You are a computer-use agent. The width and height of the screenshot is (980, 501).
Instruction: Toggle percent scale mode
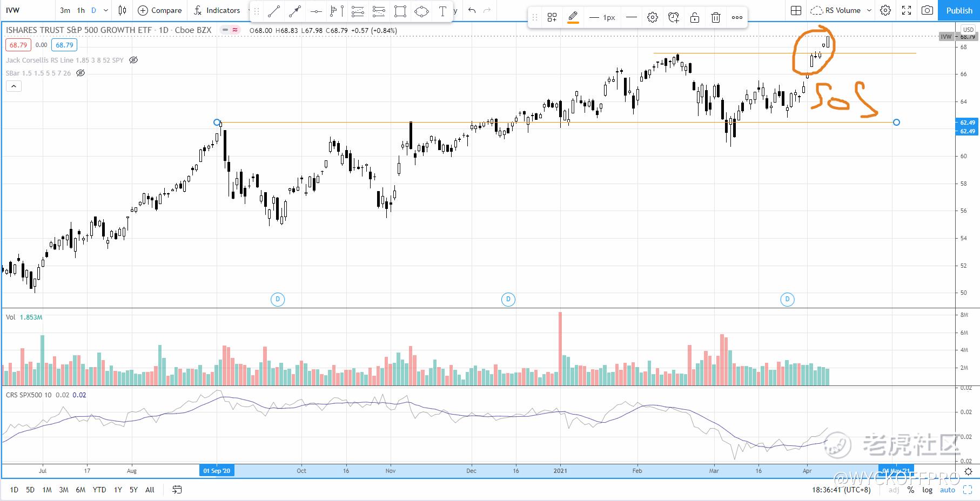(x=911, y=490)
